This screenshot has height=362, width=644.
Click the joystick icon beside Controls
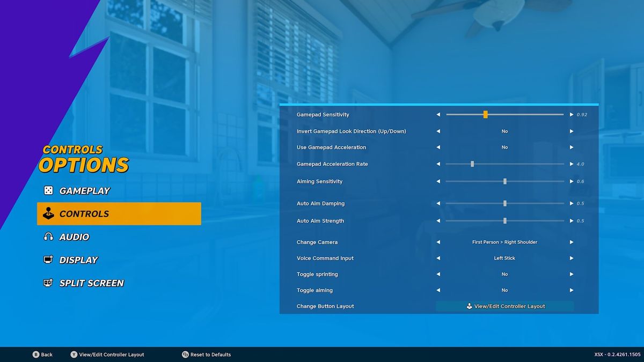pos(48,213)
